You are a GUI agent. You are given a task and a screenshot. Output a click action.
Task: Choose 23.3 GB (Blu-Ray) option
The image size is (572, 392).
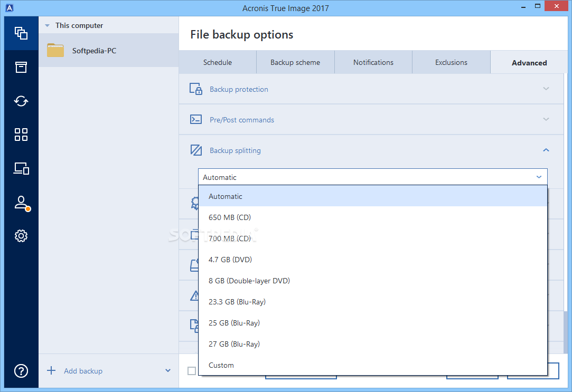click(372, 302)
